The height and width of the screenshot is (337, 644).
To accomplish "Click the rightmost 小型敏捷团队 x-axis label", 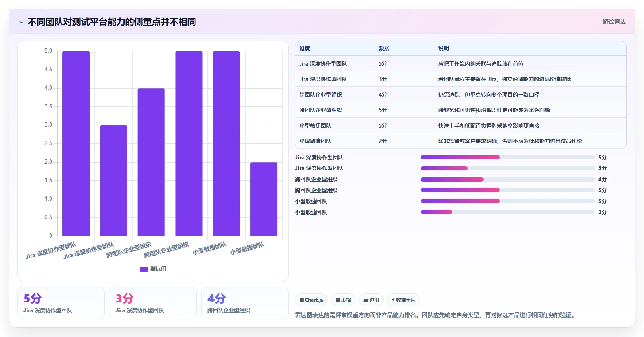I will pyautogui.click(x=247, y=248).
